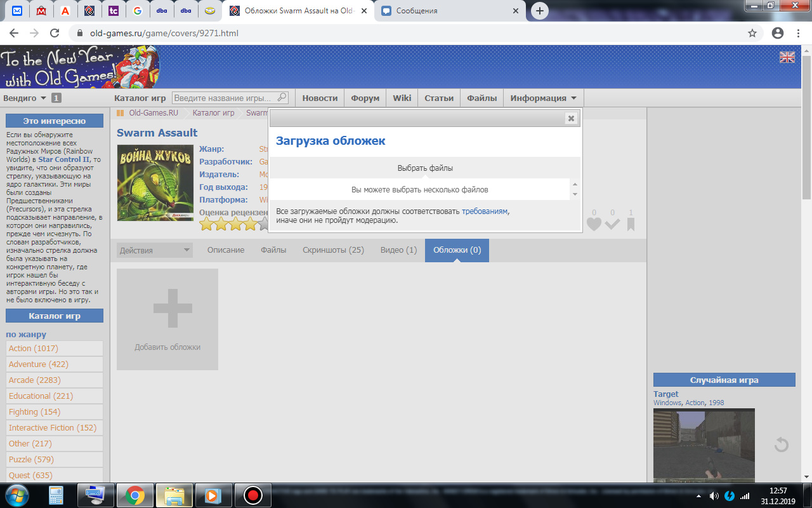The width and height of the screenshot is (812, 508).
Task: Click the browser address bar
Action: click(406, 33)
